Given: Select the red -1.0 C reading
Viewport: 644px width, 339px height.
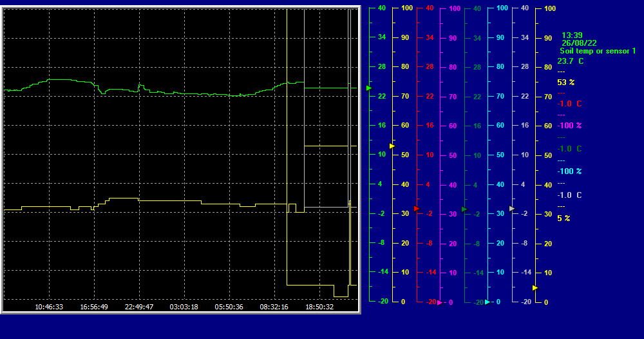Looking at the screenshot, I should 569,104.
